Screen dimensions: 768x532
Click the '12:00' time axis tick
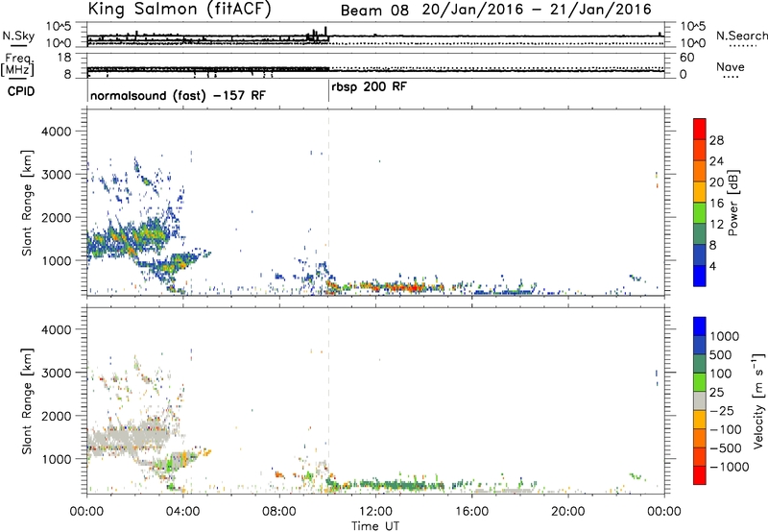tap(375, 512)
